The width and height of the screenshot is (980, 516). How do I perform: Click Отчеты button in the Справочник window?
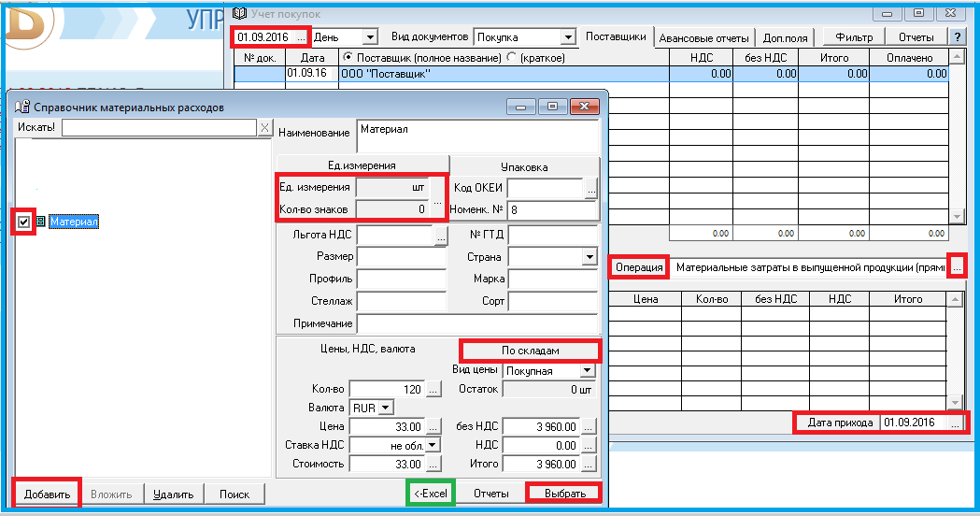(491, 494)
